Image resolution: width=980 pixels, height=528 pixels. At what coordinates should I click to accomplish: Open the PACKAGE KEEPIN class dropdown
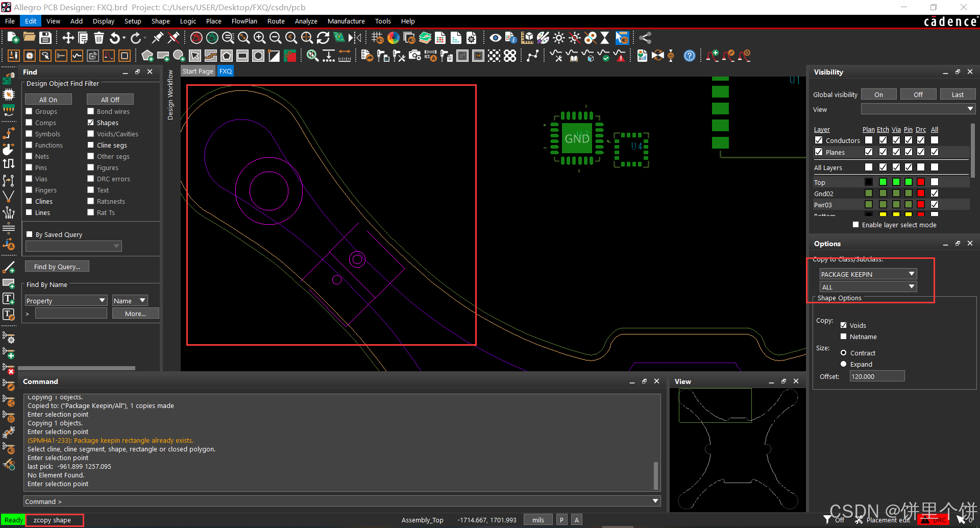tap(868, 274)
